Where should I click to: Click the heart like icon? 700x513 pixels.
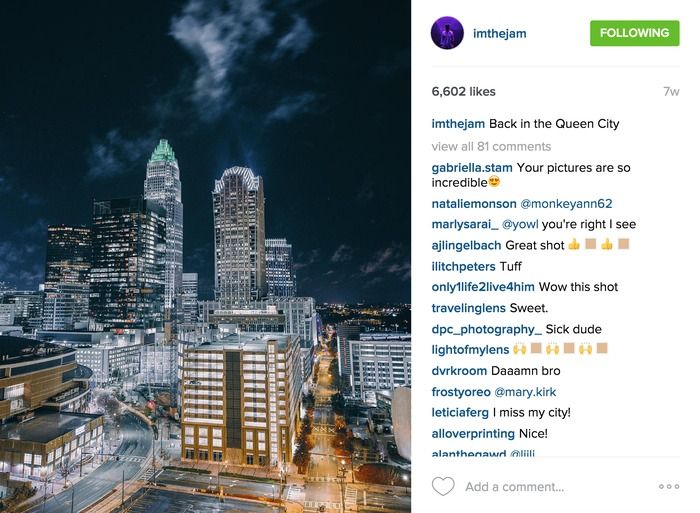tap(443, 486)
